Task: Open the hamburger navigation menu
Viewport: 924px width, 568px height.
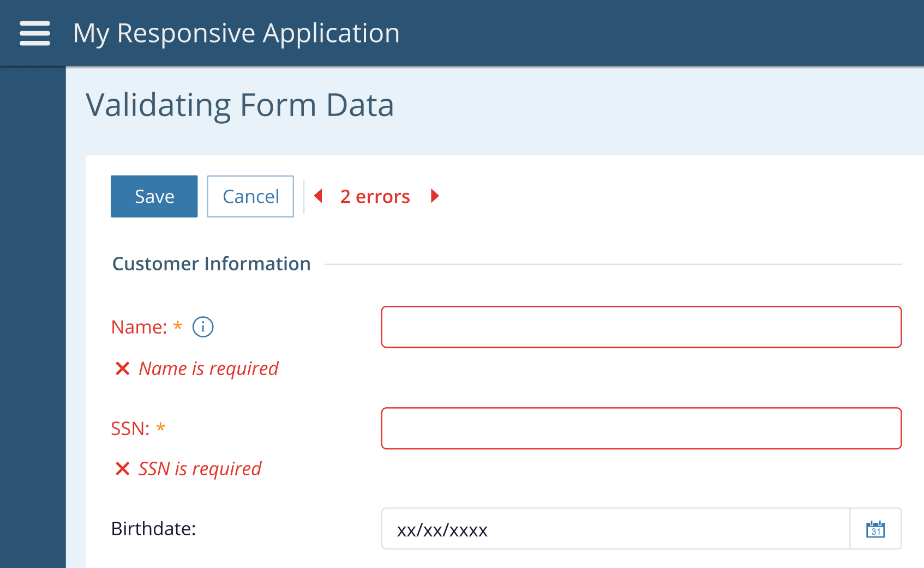Action: click(35, 33)
